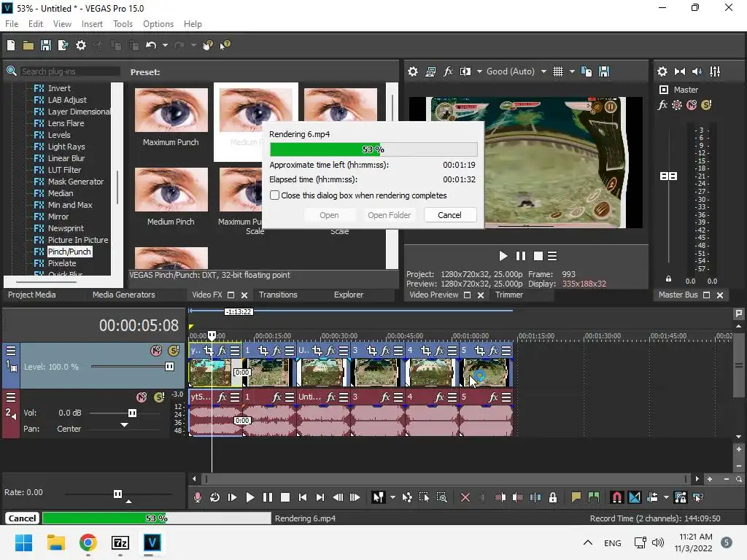Click the Save disk toolbar icon
The width and height of the screenshot is (747, 560).
click(46, 45)
